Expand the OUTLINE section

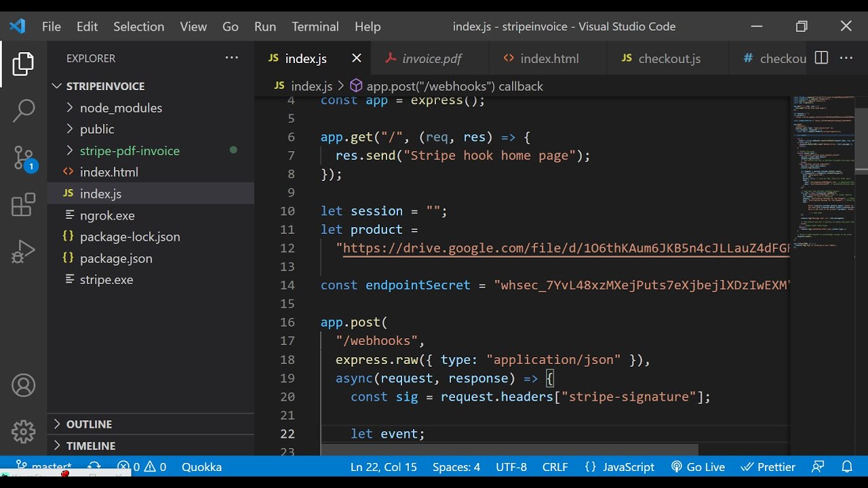pyautogui.click(x=88, y=424)
